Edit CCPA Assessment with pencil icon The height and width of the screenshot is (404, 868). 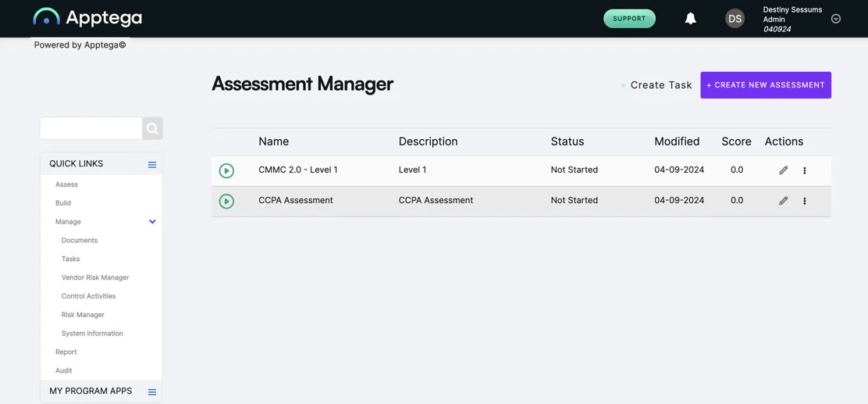[783, 201]
